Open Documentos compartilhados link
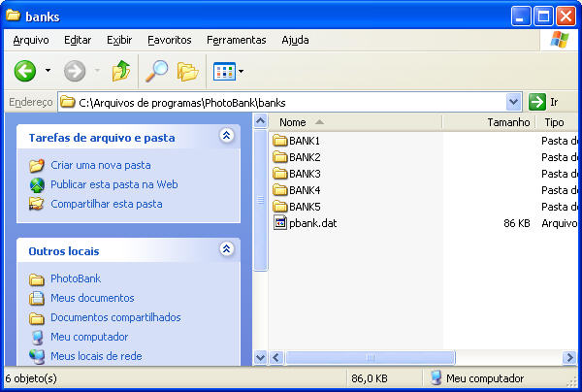The image size is (582, 392). [115, 317]
